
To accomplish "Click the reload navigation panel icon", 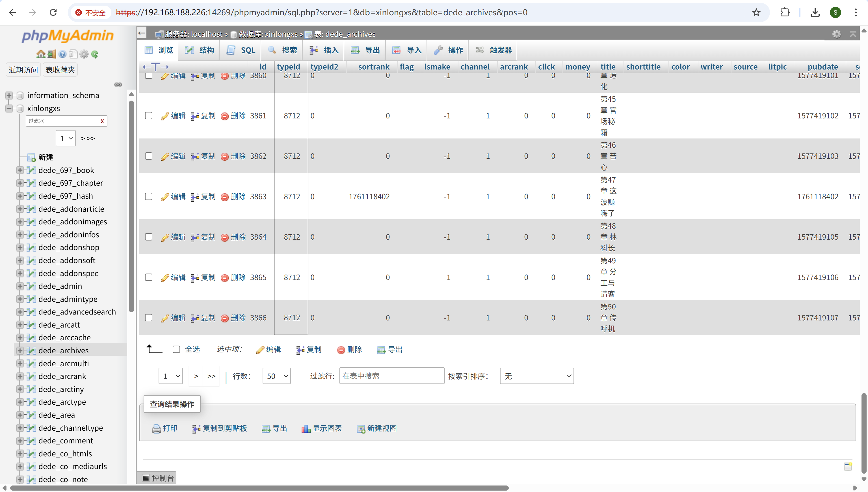I will pyautogui.click(x=95, y=54).
